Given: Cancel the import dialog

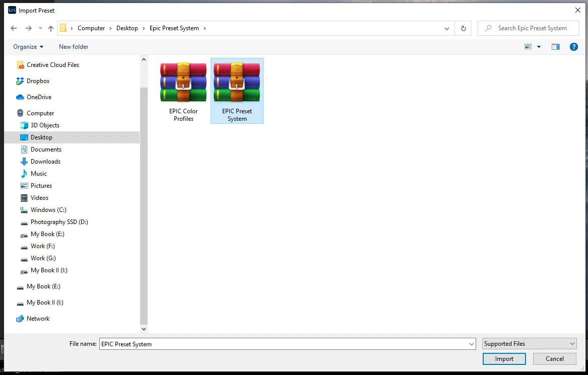Looking at the screenshot, I should (x=554, y=358).
